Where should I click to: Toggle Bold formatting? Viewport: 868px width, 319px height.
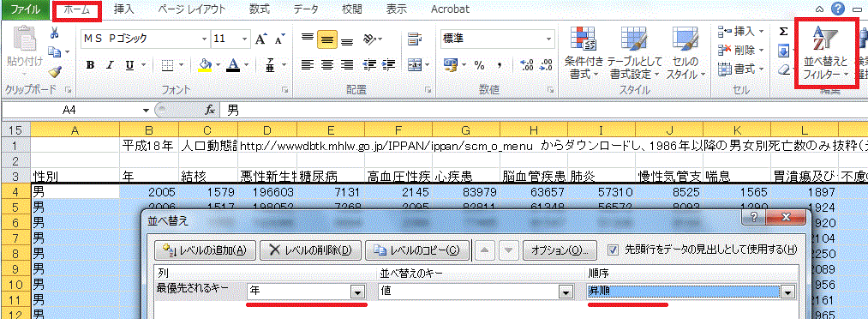click(91, 65)
